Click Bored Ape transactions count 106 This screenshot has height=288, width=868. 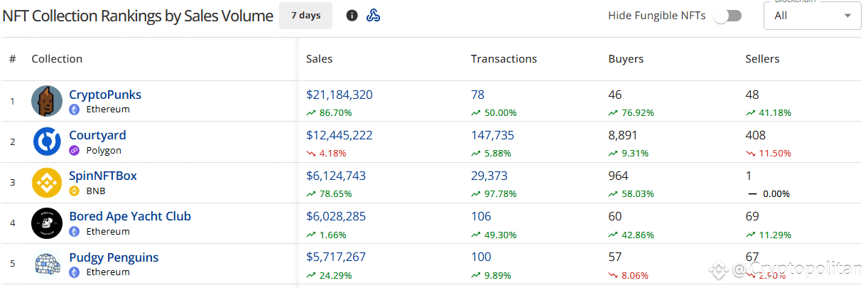[x=481, y=216]
